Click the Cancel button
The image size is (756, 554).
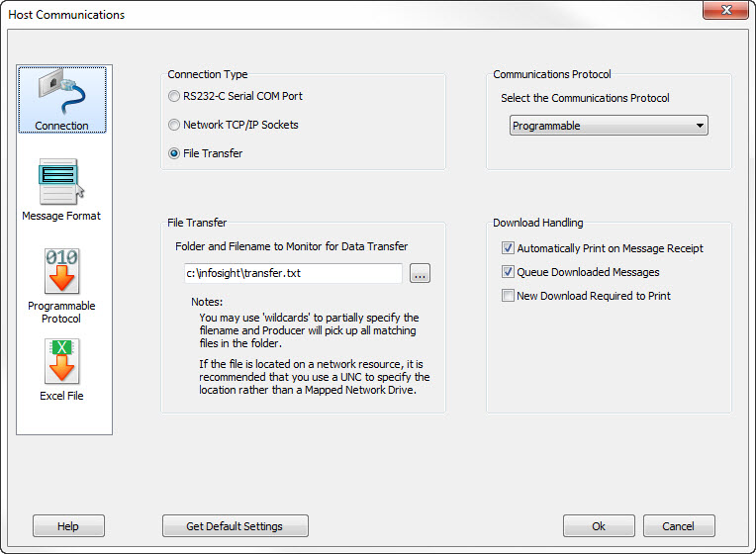679,526
